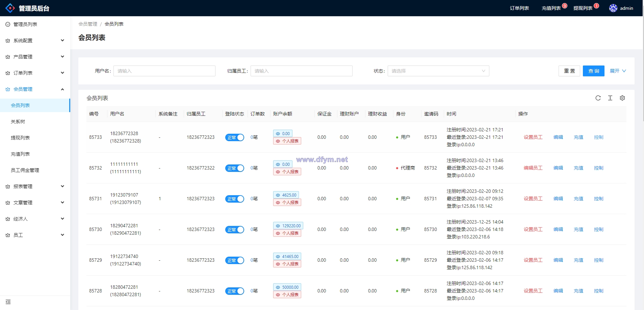View balance 129220.00 eye tag

coord(288,226)
